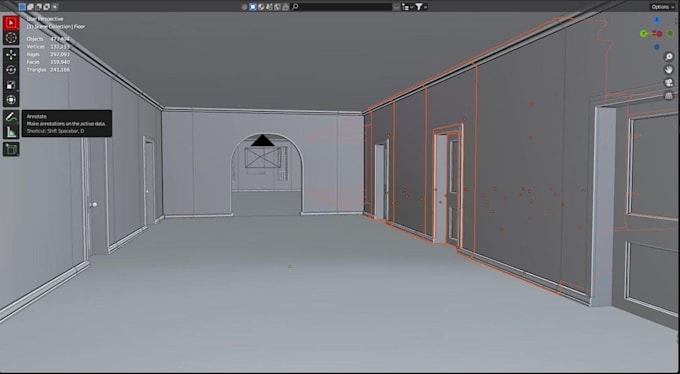The image size is (680, 374).
Task: Set selection mode to invert selection
Action: coord(46,7)
